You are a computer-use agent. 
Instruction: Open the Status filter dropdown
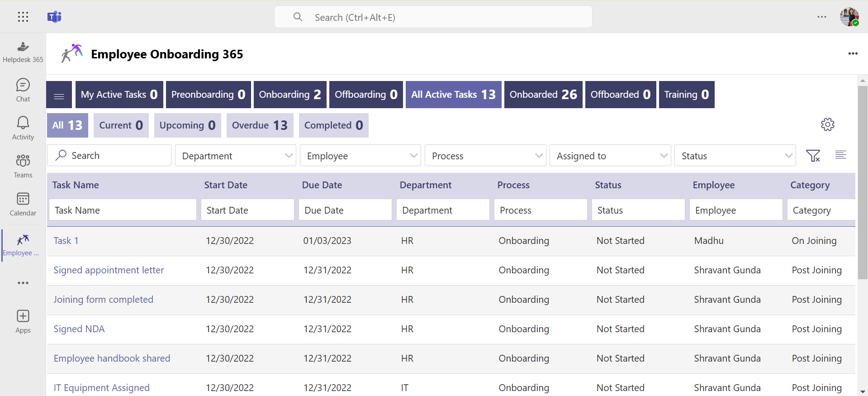coord(735,156)
